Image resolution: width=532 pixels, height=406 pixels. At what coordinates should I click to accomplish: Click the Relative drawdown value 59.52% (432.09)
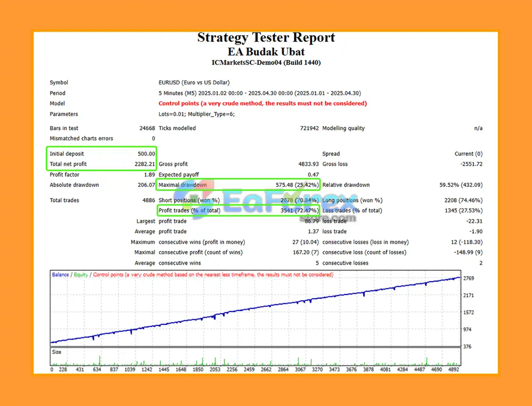click(x=461, y=185)
